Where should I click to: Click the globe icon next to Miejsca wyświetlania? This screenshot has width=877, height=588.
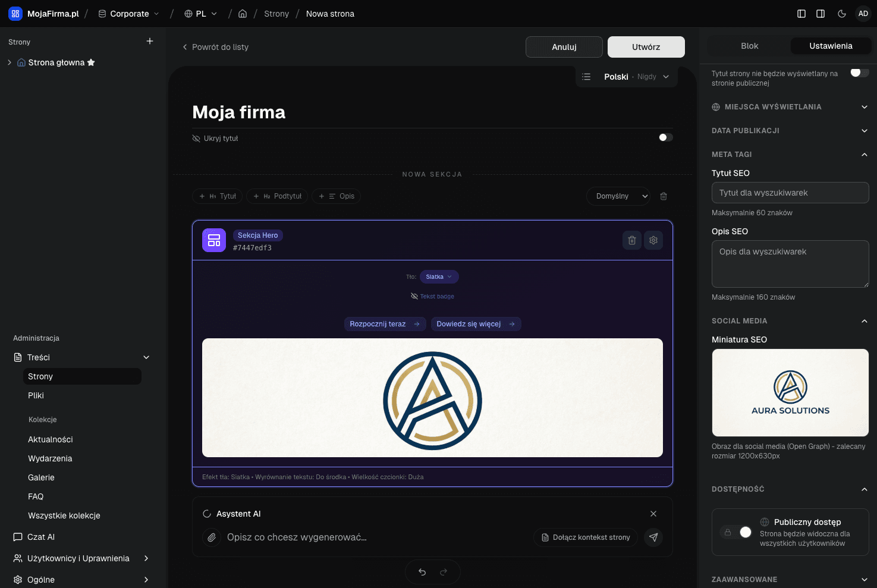point(716,107)
